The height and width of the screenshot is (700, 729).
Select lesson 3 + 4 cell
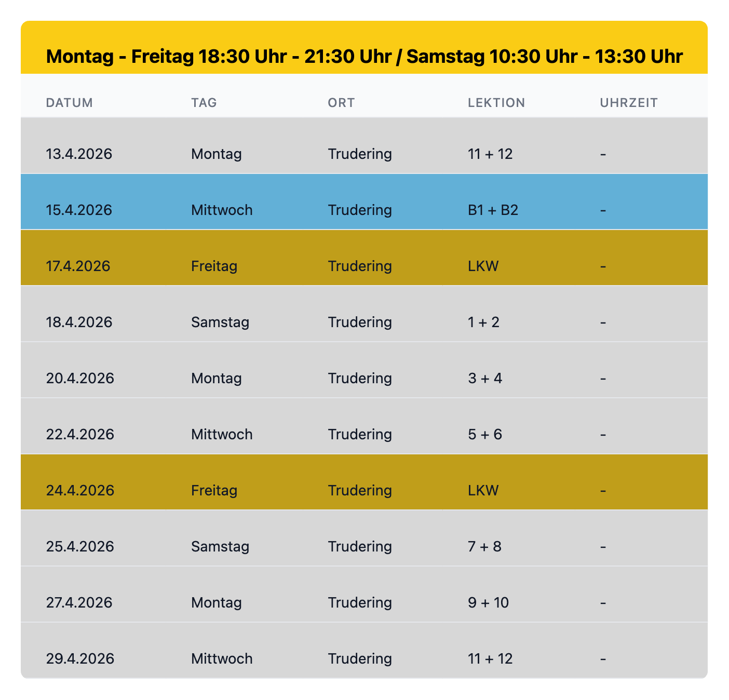coord(485,379)
